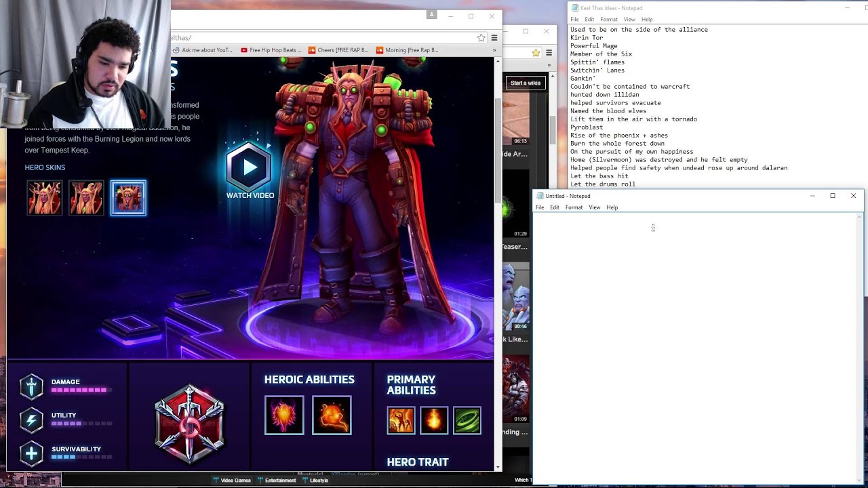Open View menu in Kael Thas Ideas Notepad
The width and height of the screenshot is (868, 488).
point(629,20)
